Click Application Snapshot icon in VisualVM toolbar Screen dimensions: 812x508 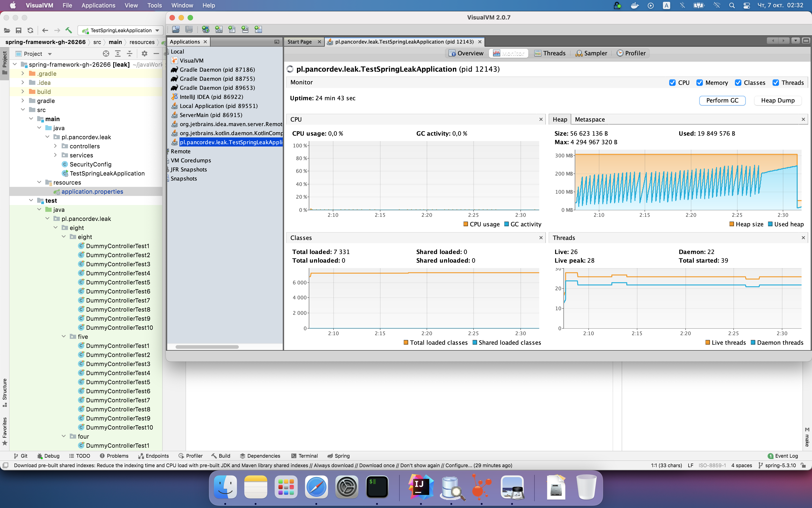coord(258,29)
